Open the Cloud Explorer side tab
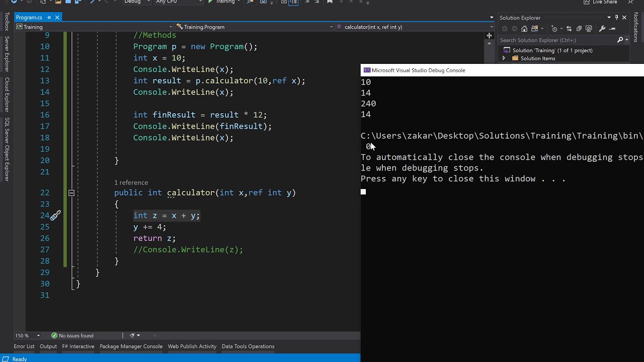The height and width of the screenshot is (362, 644). (7, 95)
